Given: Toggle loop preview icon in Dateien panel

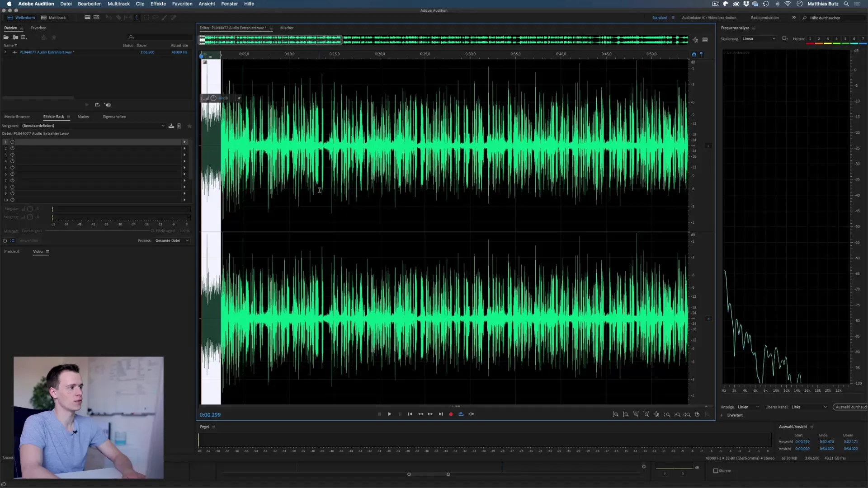Looking at the screenshot, I should coord(97,105).
